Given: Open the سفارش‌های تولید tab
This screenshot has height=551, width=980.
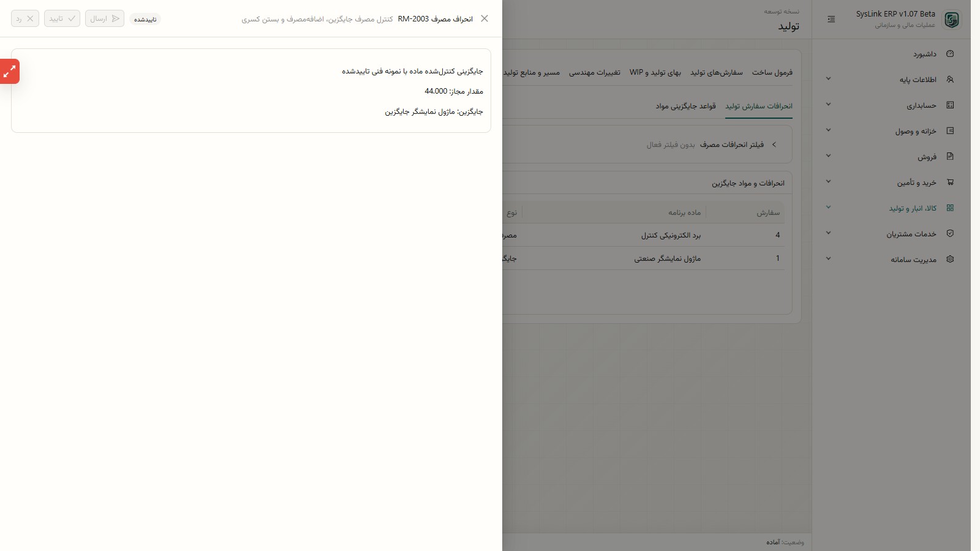Looking at the screenshot, I should pyautogui.click(x=717, y=72).
